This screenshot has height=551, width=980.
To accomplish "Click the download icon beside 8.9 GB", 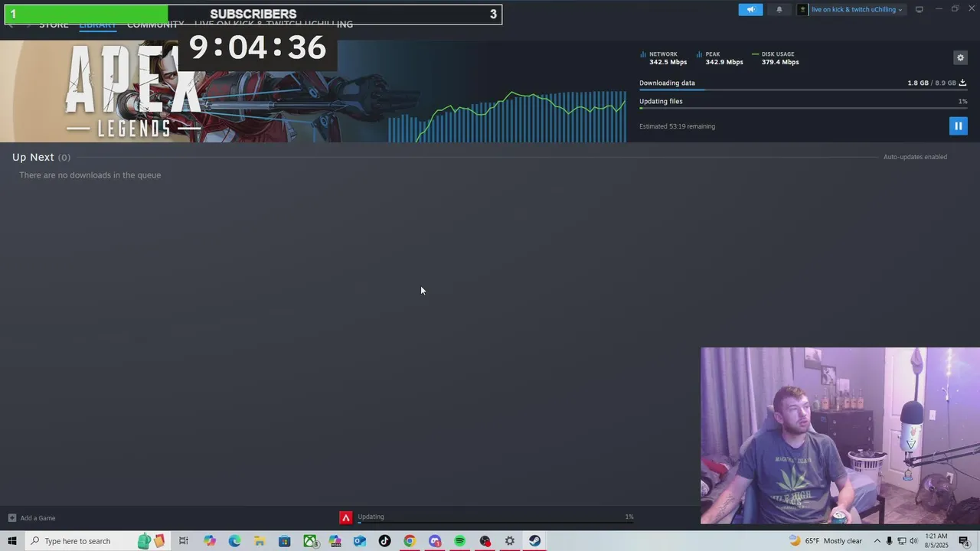I will click(962, 83).
